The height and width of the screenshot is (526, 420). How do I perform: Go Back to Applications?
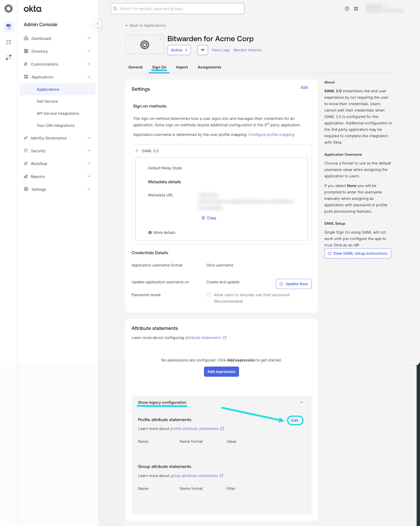point(145,25)
